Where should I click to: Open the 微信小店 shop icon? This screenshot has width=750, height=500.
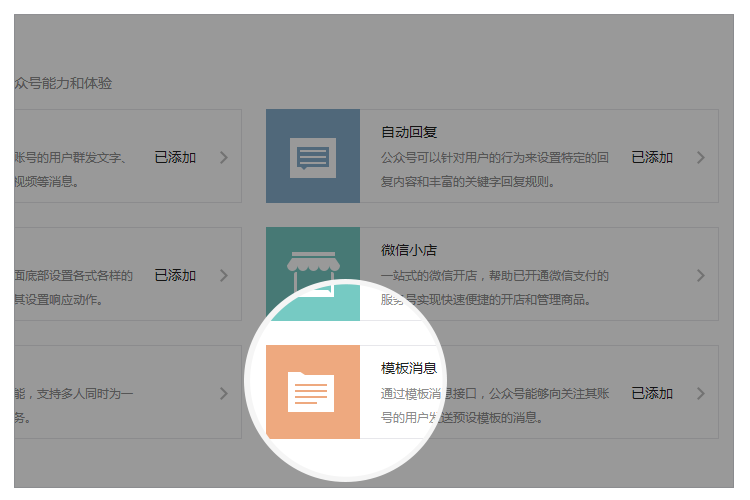[313, 274]
